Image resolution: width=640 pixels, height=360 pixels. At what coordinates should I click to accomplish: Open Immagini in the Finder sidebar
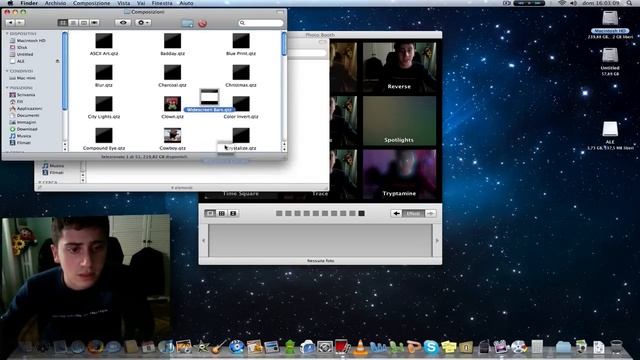[26, 122]
